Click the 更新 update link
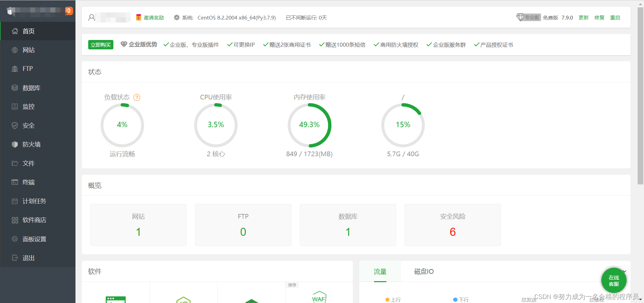This screenshot has height=303, width=644. pyautogui.click(x=584, y=18)
